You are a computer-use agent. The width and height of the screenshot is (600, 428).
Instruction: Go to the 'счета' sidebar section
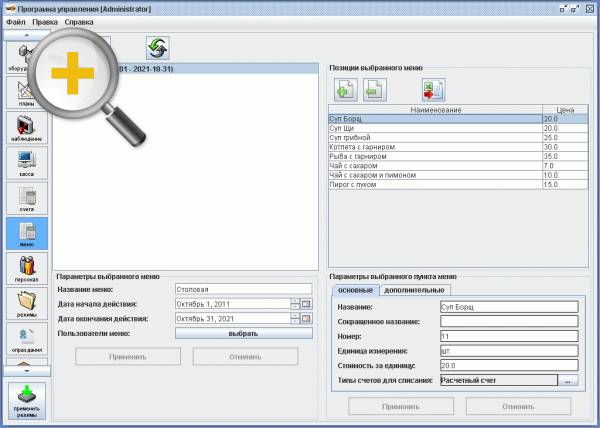tap(26, 198)
